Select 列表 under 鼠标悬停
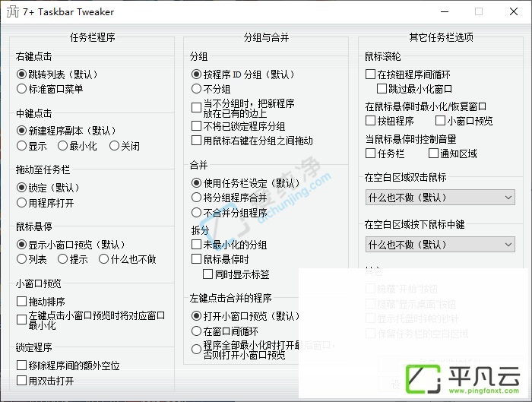Image resolution: width=532 pixels, height=402 pixels. (x=21, y=259)
